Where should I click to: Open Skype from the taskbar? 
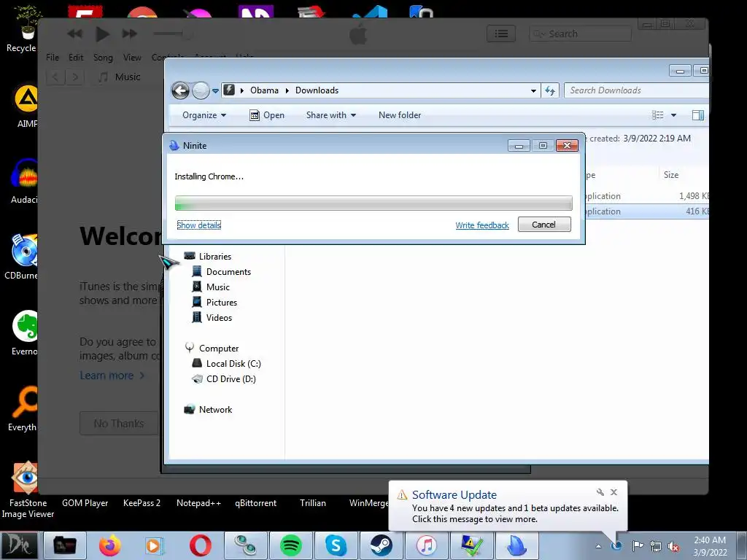336,545
